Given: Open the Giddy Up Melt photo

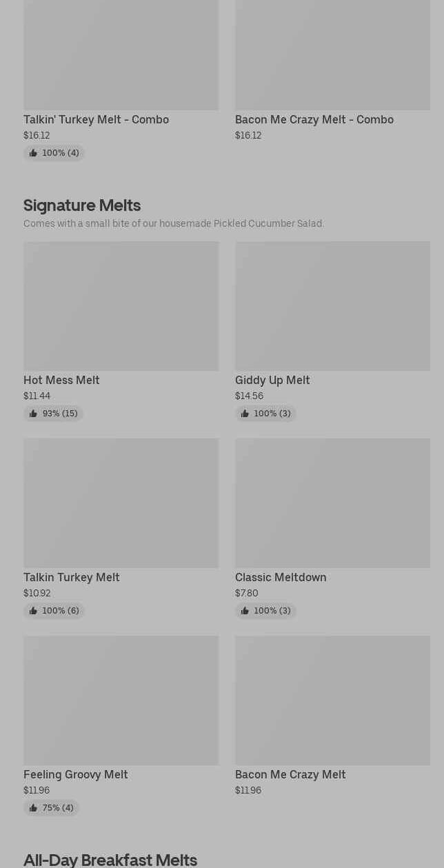Looking at the screenshot, I should click(332, 306).
